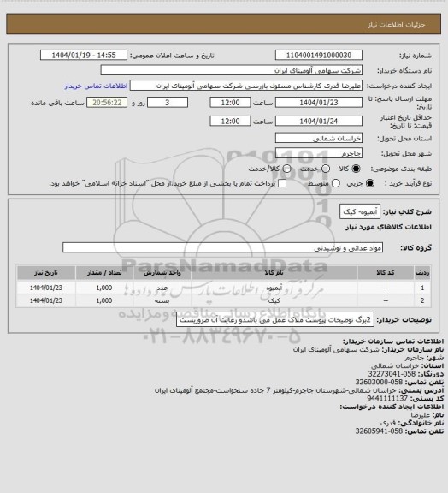Click the delivery province field خراسان شمالی
The height and width of the screenshot is (493, 448).
319,138
